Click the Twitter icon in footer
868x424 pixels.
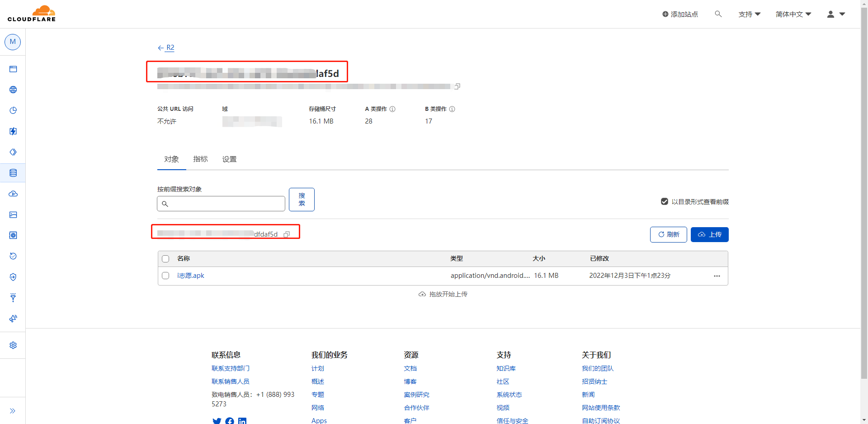[217, 421]
